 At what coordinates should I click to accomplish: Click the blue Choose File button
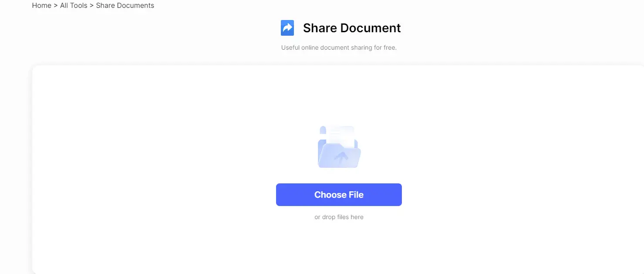pyautogui.click(x=339, y=195)
